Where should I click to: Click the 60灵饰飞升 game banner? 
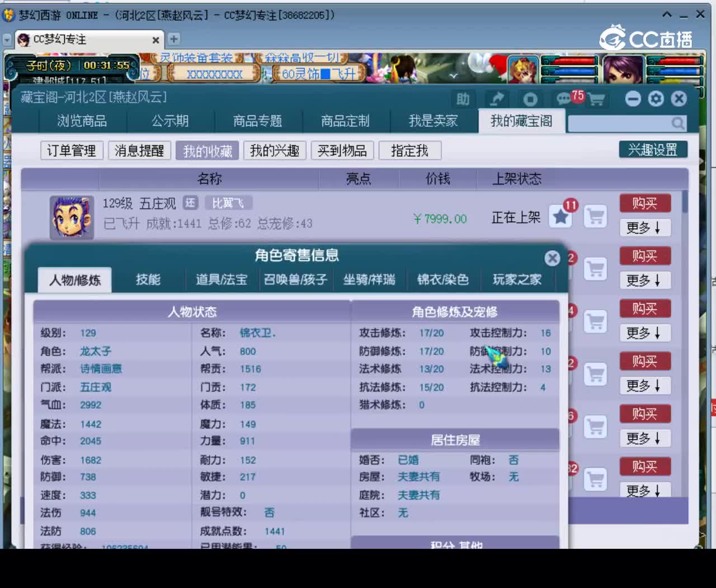(319, 74)
